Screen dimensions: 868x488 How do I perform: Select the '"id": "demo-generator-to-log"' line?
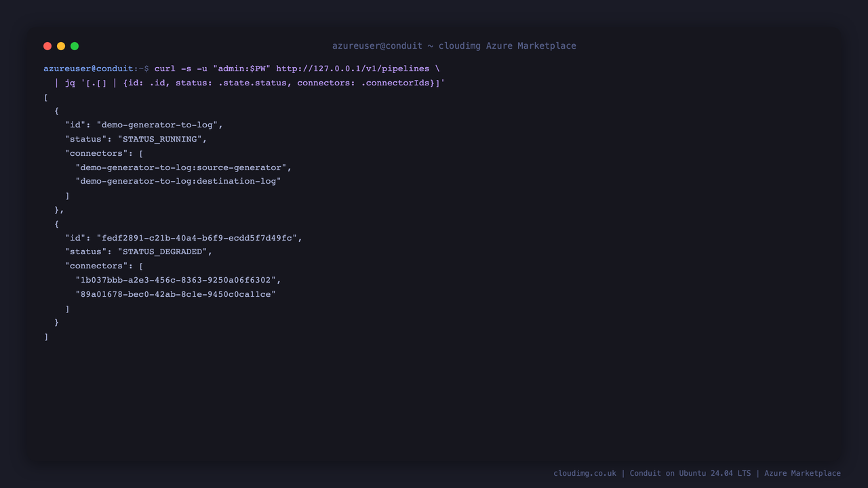(144, 125)
